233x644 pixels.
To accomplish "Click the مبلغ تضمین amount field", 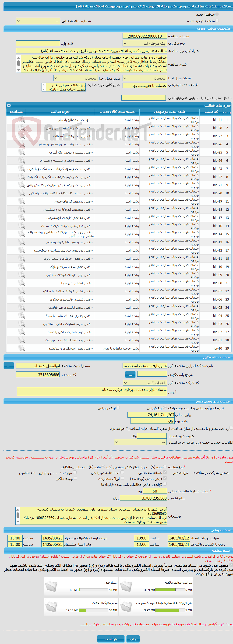I will click(143, 498).
